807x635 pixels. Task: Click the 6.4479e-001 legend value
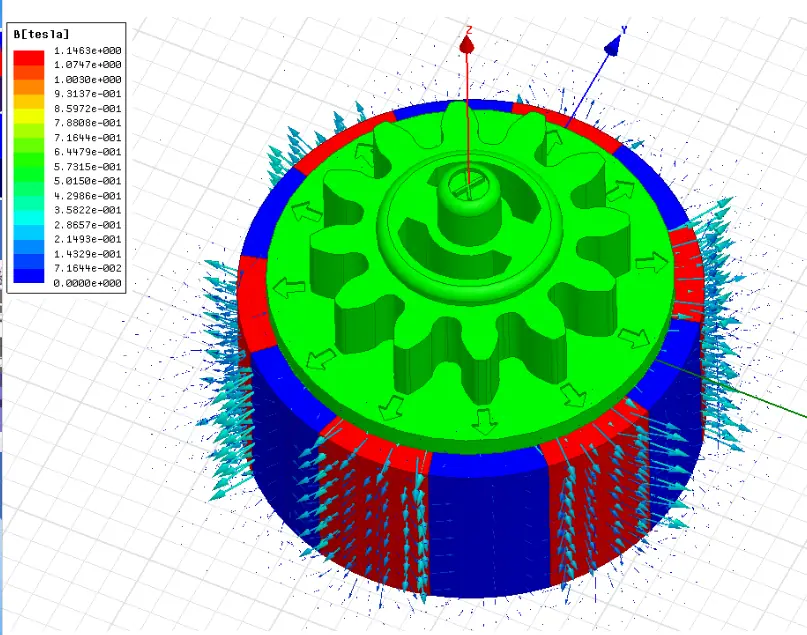87,152
